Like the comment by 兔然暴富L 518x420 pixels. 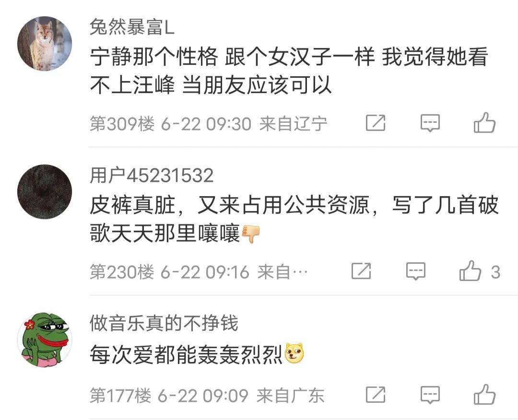tap(484, 123)
